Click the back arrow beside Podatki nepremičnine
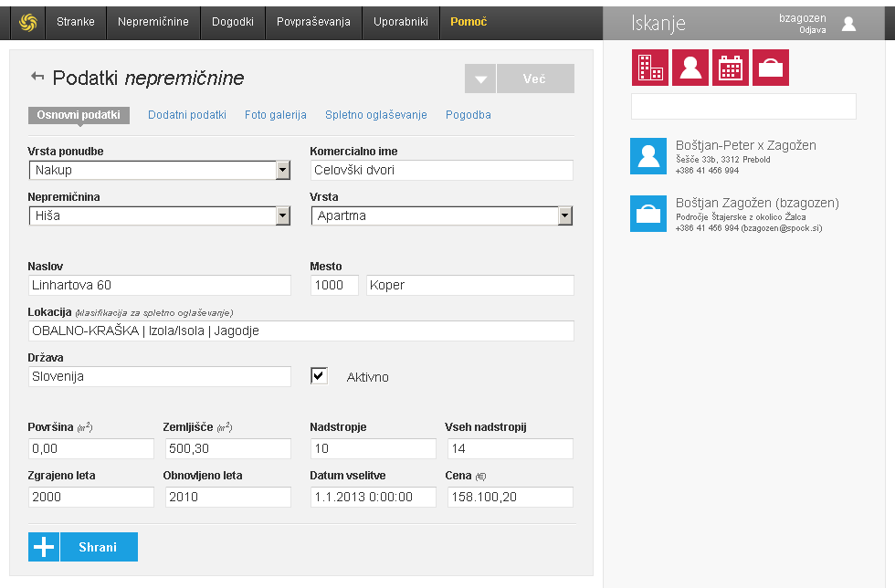895x588 pixels. click(x=37, y=77)
